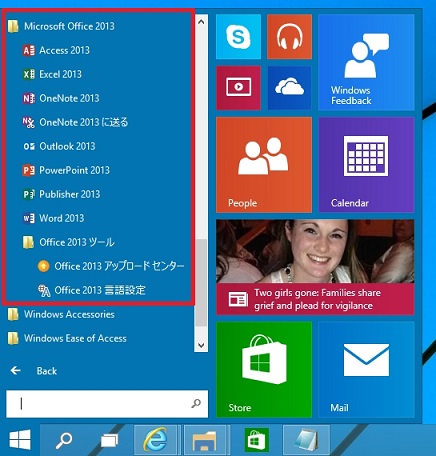This screenshot has height=456, width=436.
Task: Open Internet Explorer from the taskbar
Action: point(155,440)
